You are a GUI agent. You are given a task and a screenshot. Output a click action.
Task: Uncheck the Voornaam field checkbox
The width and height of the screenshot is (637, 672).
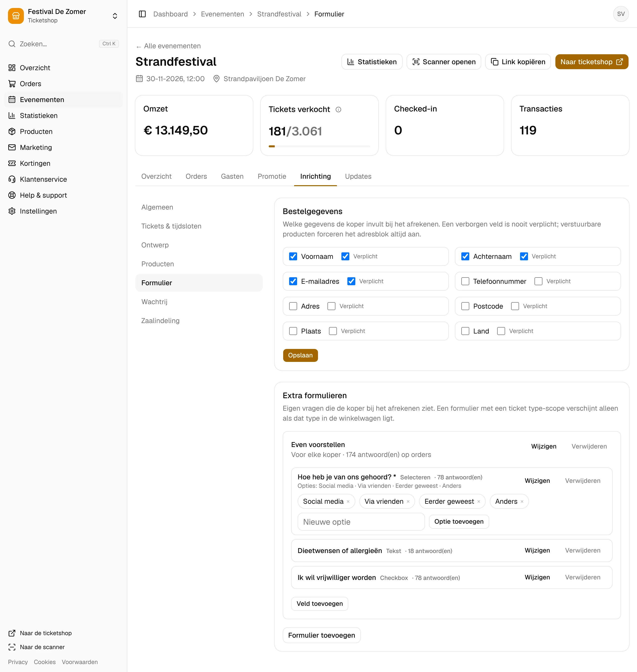pos(293,256)
